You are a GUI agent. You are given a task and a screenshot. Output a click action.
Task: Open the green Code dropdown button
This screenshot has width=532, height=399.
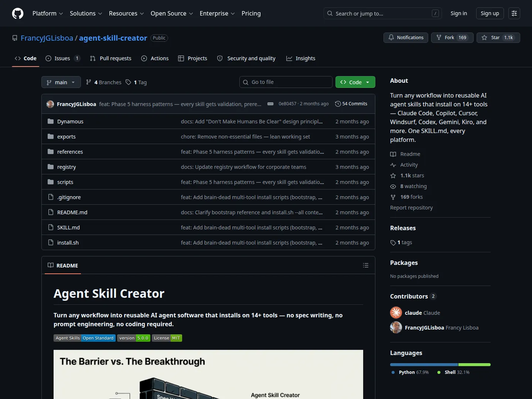point(355,82)
